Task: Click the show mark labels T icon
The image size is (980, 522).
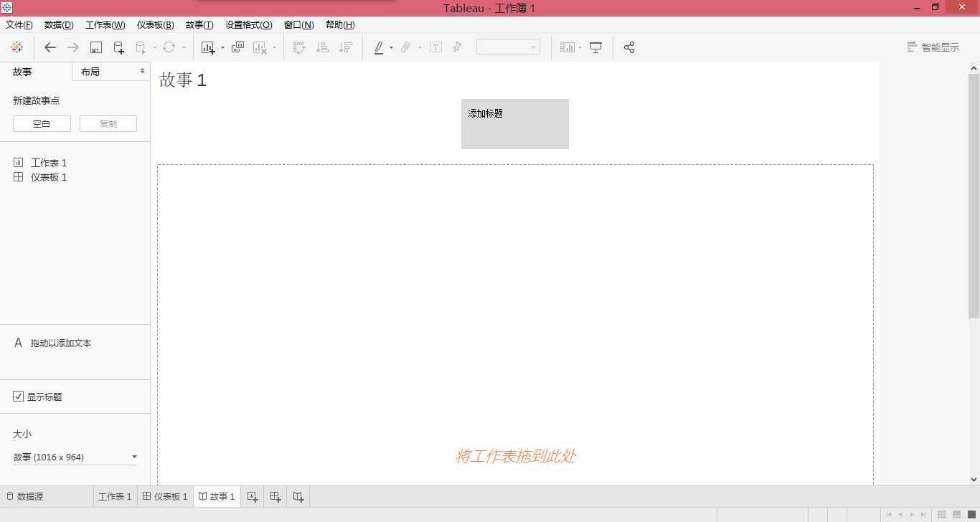Action: point(435,47)
